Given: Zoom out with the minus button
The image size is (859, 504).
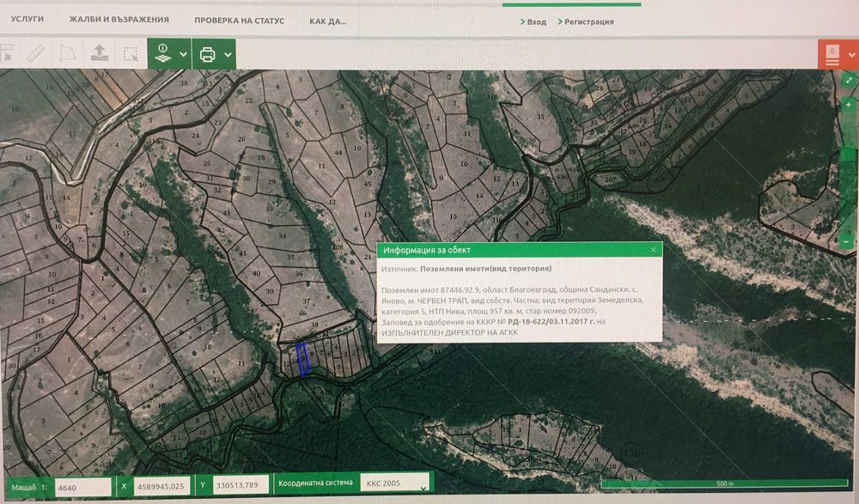Looking at the screenshot, I should tap(847, 241).
